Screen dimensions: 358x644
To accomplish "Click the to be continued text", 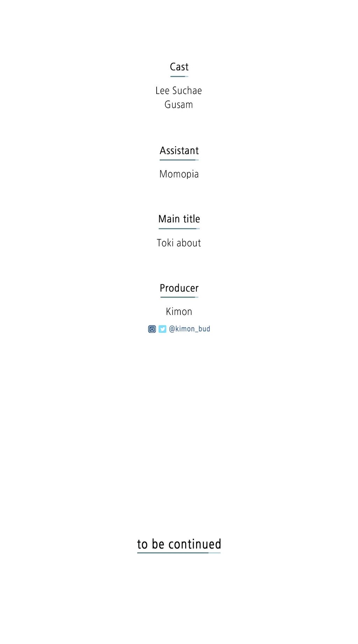I will (179, 544).
